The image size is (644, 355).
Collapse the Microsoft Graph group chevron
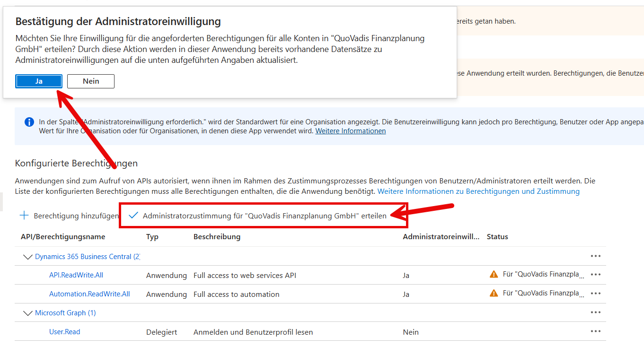click(x=28, y=313)
